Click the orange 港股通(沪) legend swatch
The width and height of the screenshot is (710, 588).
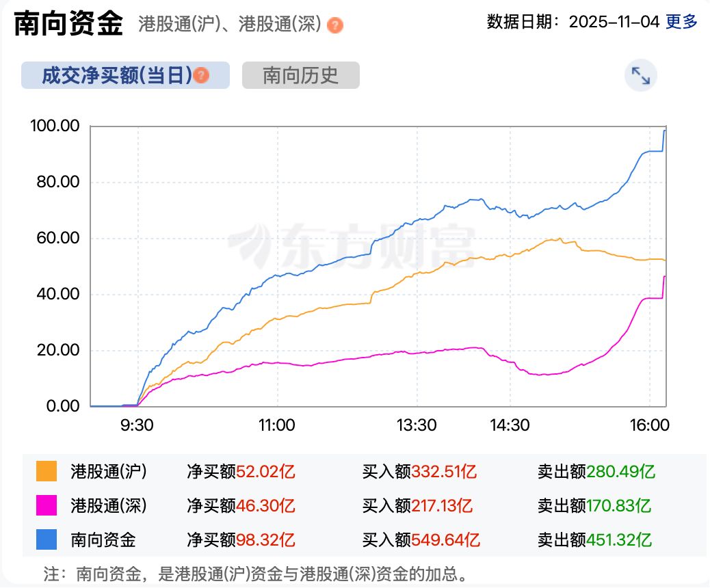coord(47,471)
